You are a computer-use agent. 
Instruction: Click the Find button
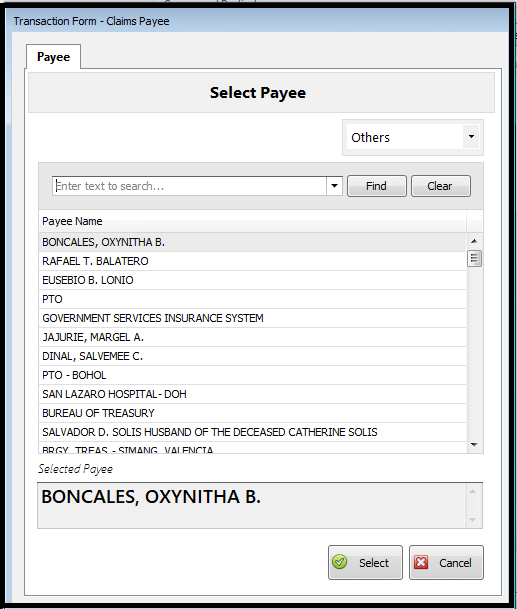click(x=376, y=186)
